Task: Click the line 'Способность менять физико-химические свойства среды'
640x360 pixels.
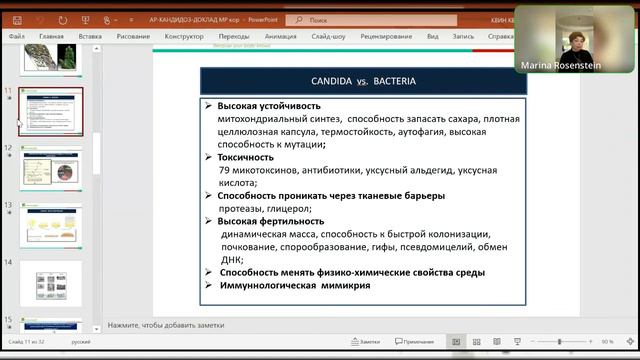Action: (352, 272)
